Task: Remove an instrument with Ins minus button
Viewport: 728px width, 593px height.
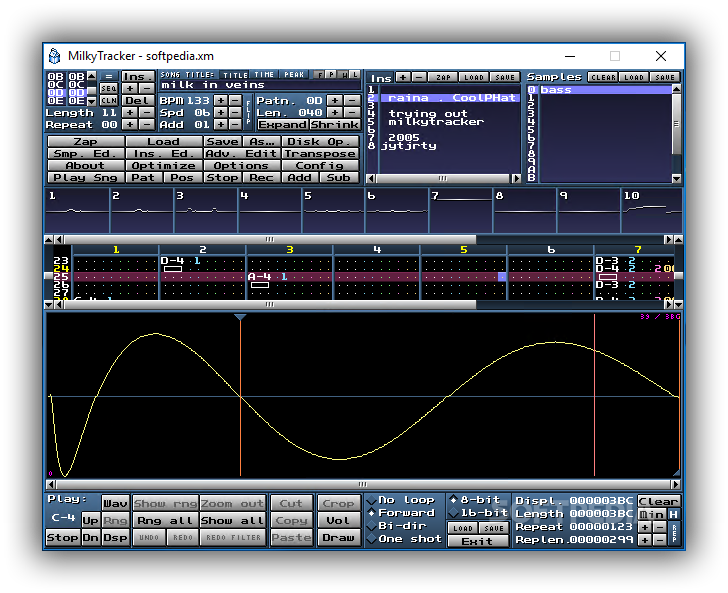Action: pyautogui.click(x=419, y=77)
